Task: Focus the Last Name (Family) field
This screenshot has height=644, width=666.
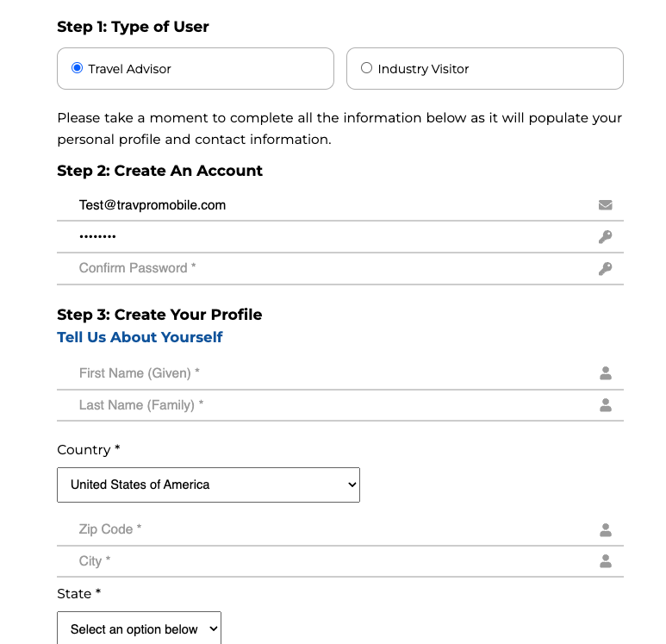Action: click(327, 405)
